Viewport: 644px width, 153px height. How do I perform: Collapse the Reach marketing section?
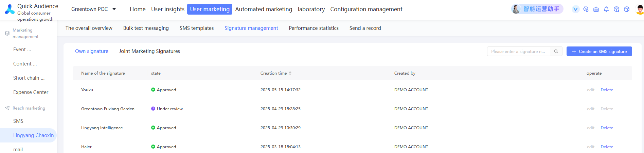tap(25, 108)
